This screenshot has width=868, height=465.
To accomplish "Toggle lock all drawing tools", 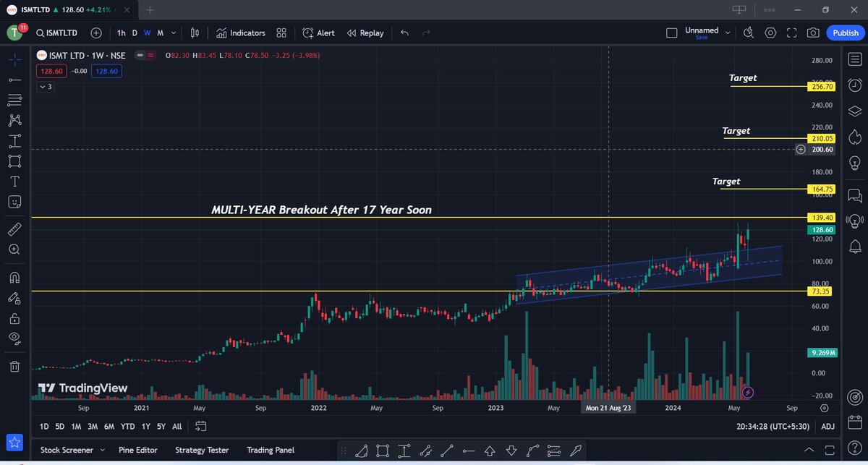I will click(x=15, y=318).
